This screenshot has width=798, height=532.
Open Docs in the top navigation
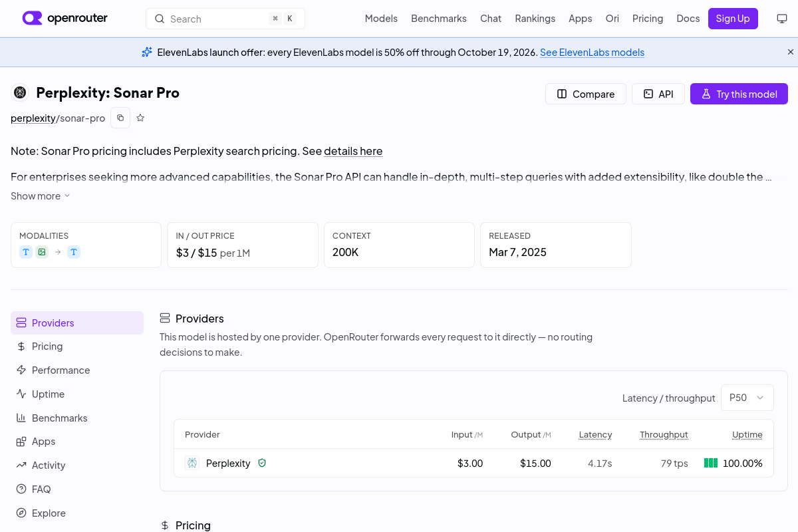(x=688, y=19)
